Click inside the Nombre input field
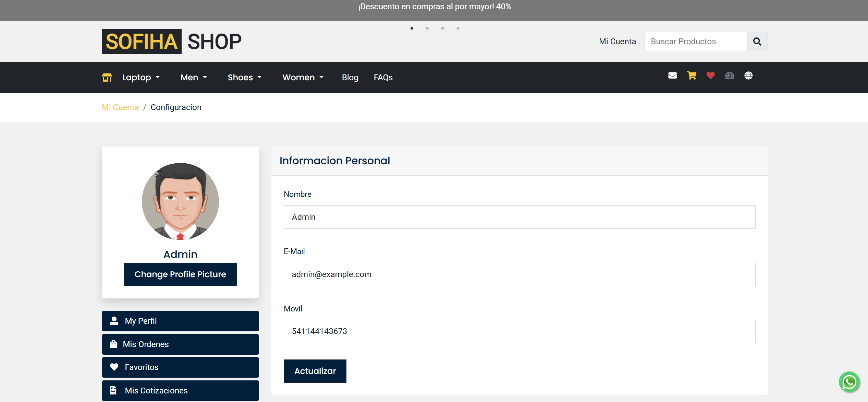Viewport: 868px width, 402px height. point(519,217)
